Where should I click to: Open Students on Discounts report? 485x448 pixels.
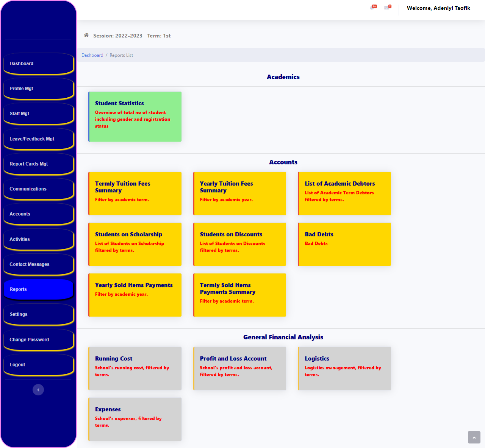point(240,244)
